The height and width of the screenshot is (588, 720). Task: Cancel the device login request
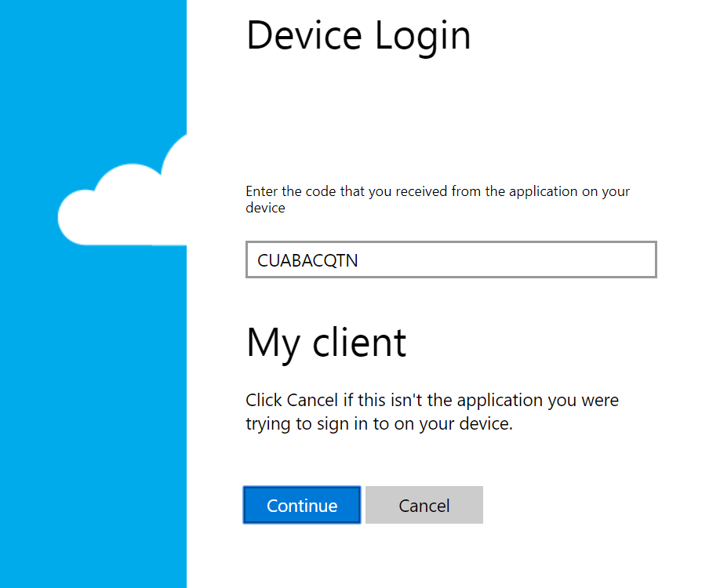click(424, 505)
